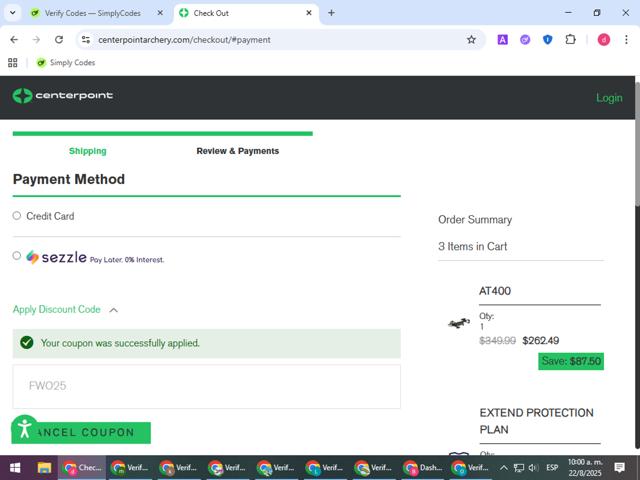Image resolution: width=640 pixels, height=480 pixels.
Task: Switch to Verify Codes — SimplyCodes tab
Action: pos(93,13)
